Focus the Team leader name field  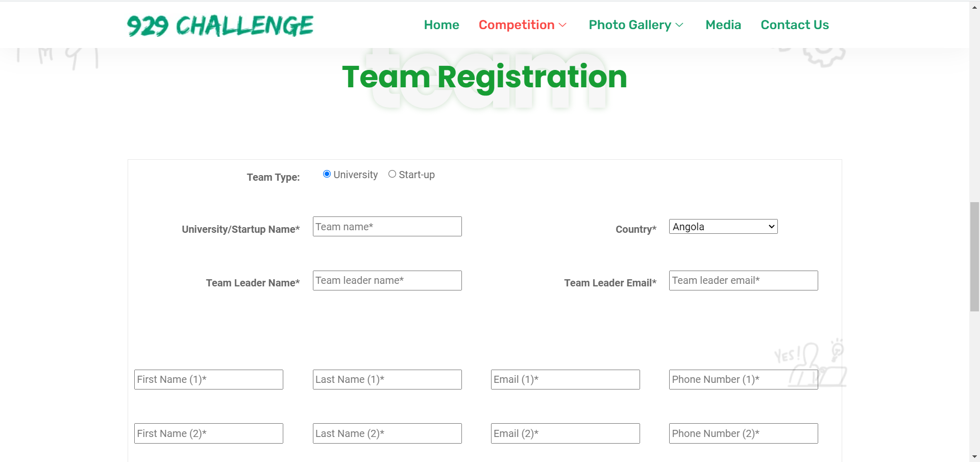(x=387, y=280)
